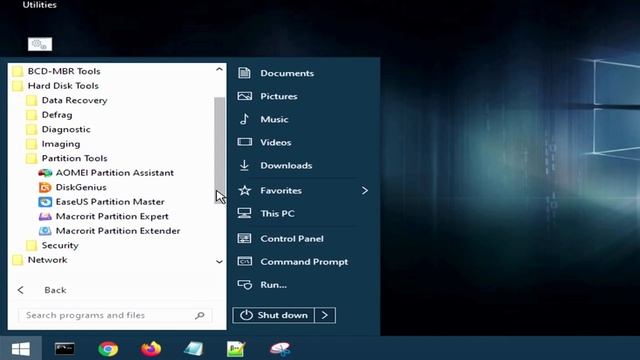Open Control Panel menu entry
Image resolution: width=640 pixels, height=360 pixels.
click(x=292, y=238)
